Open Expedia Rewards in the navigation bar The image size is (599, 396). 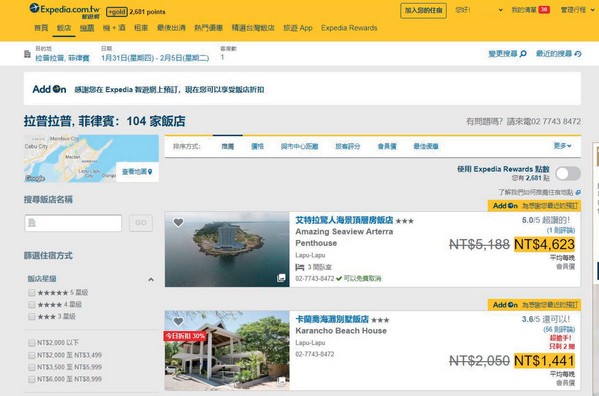pos(349,28)
